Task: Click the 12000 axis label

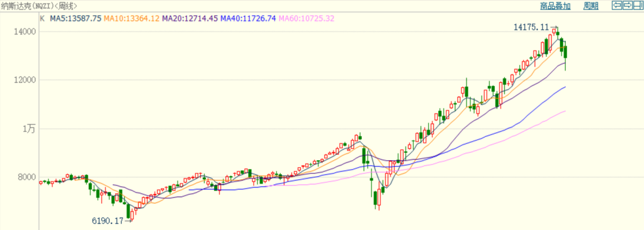Action: pos(26,80)
